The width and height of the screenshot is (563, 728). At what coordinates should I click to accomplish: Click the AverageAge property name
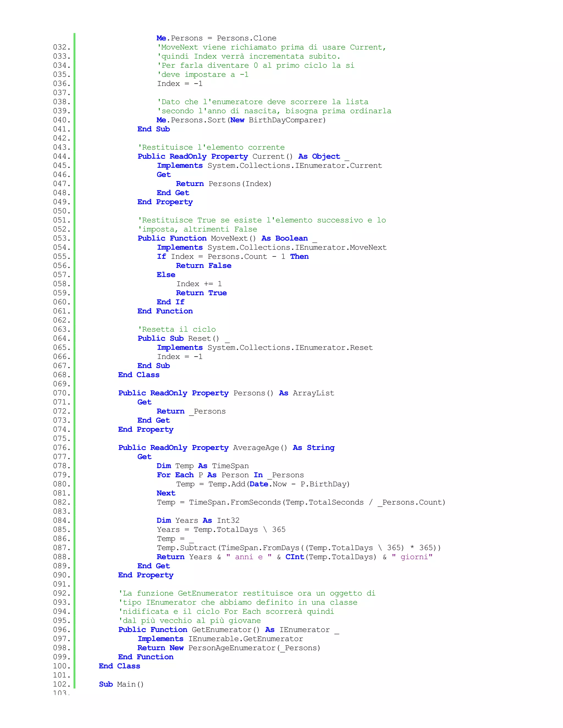point(256,448)
